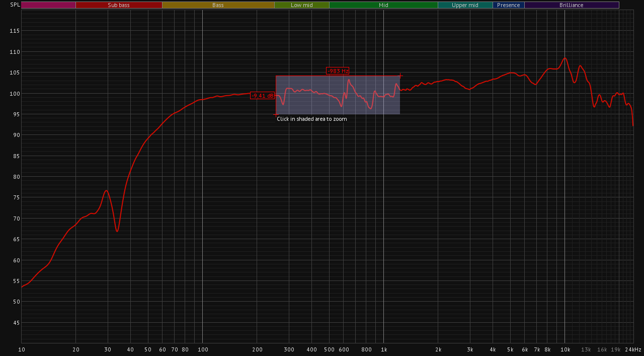Click the 65 SPL axis value
Image resolution: width=644 pixels, height=356 pixels.
[x=16, y=239]
